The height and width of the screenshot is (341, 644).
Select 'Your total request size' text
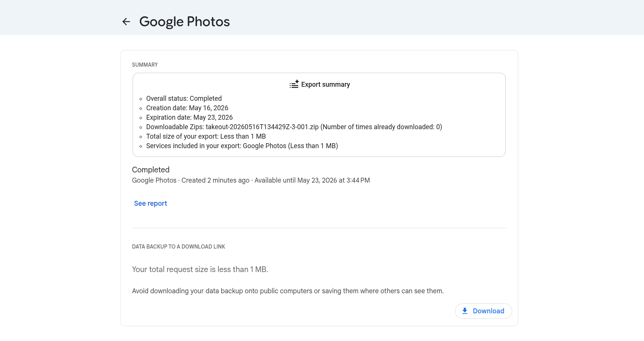pos(200,269)
